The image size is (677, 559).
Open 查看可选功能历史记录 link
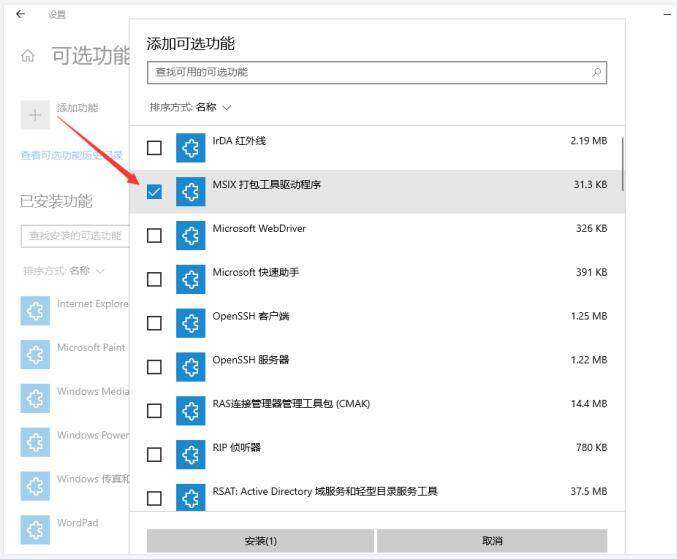coord(72,155)
